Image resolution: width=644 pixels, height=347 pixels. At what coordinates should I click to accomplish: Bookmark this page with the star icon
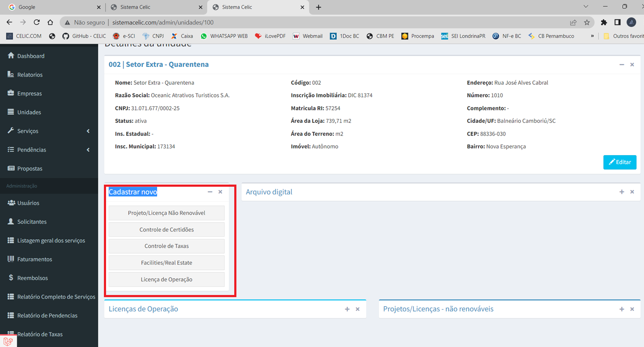point(587,22)
